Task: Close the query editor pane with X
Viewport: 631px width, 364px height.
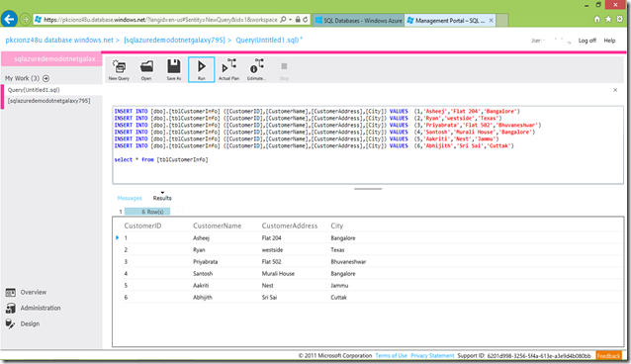Action: coord(615,90)
